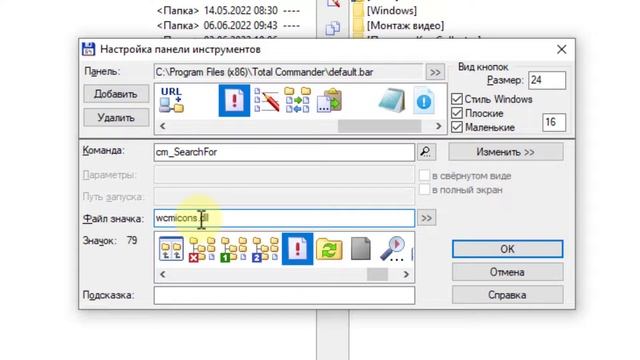
Task: Focus the Панель path field with default.bar
Action: pyautogui.click(x=289, y=72)
